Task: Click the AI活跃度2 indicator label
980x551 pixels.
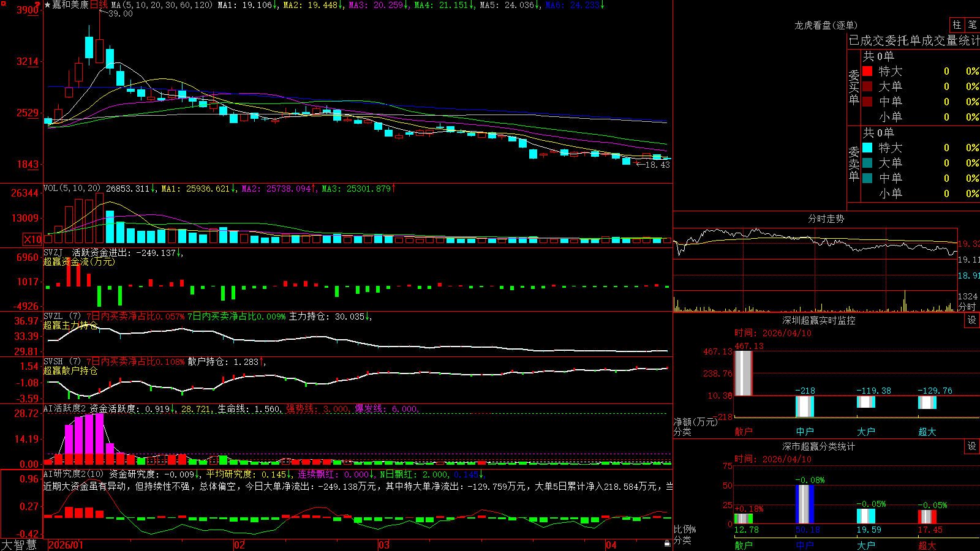Action: click(x=65, y=408)
